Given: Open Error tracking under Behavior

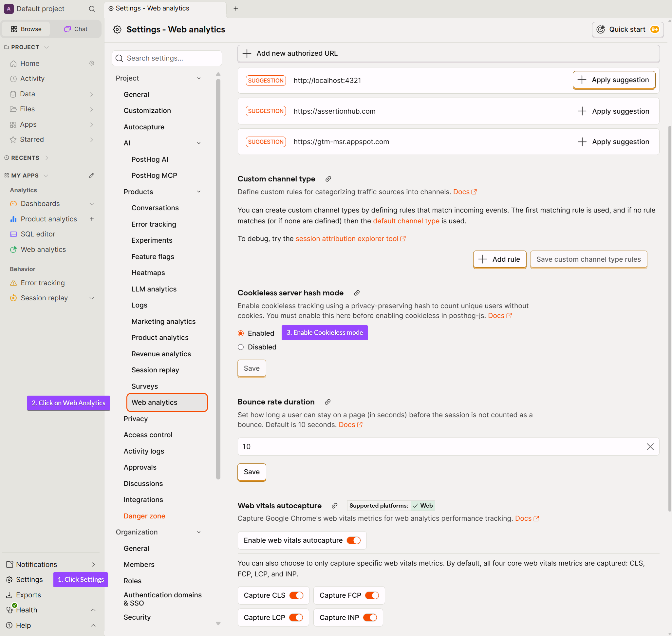Looking at the screenshot, I should [x=42, y=282].
